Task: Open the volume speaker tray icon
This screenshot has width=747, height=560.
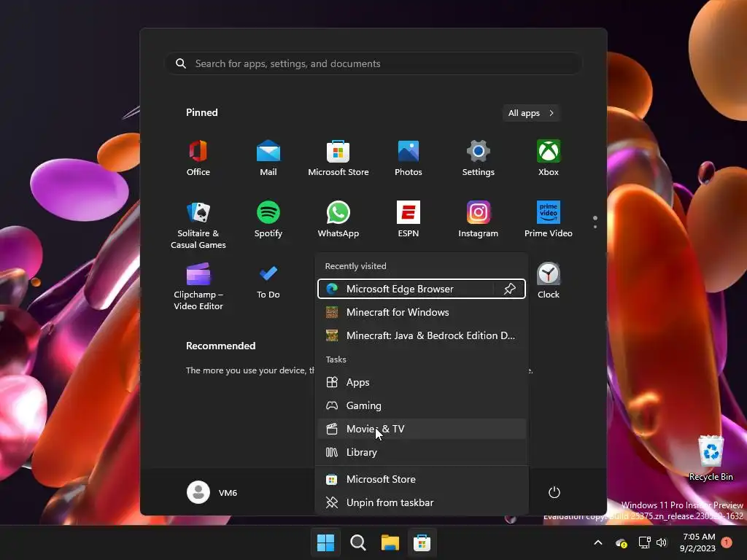Action: pos(661,542)
